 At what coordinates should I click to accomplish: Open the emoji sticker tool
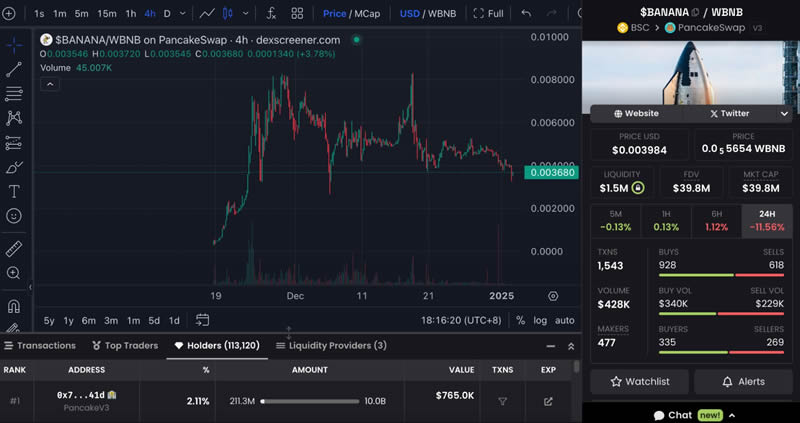(14, 216)
